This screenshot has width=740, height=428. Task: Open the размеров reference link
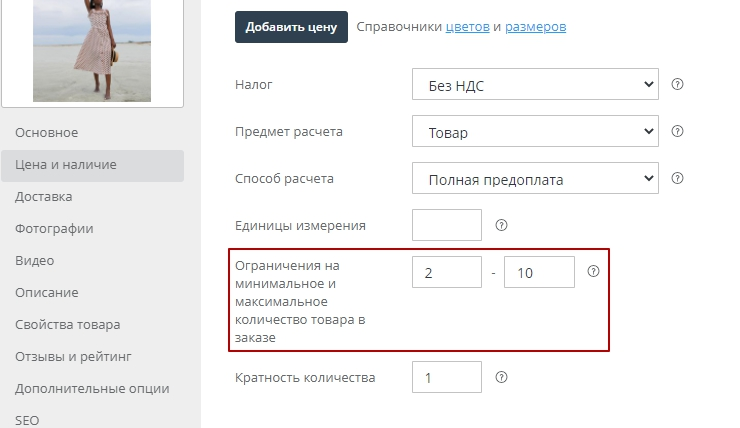coord(535,27)
